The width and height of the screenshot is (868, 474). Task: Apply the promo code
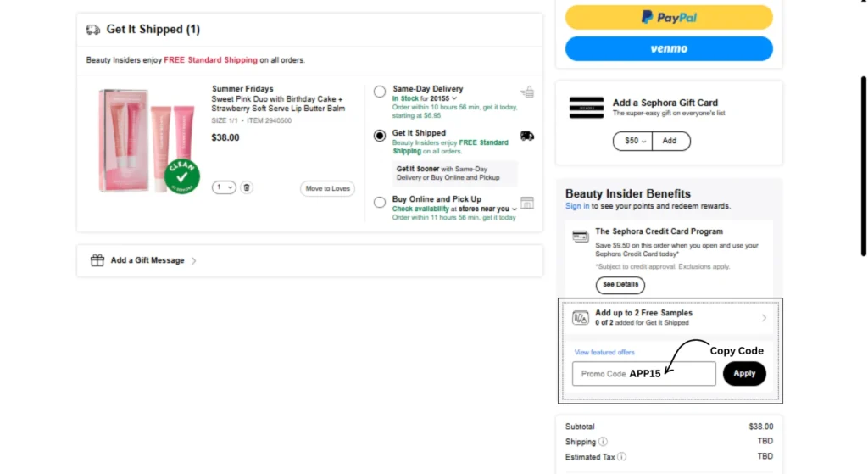[744, 373]
